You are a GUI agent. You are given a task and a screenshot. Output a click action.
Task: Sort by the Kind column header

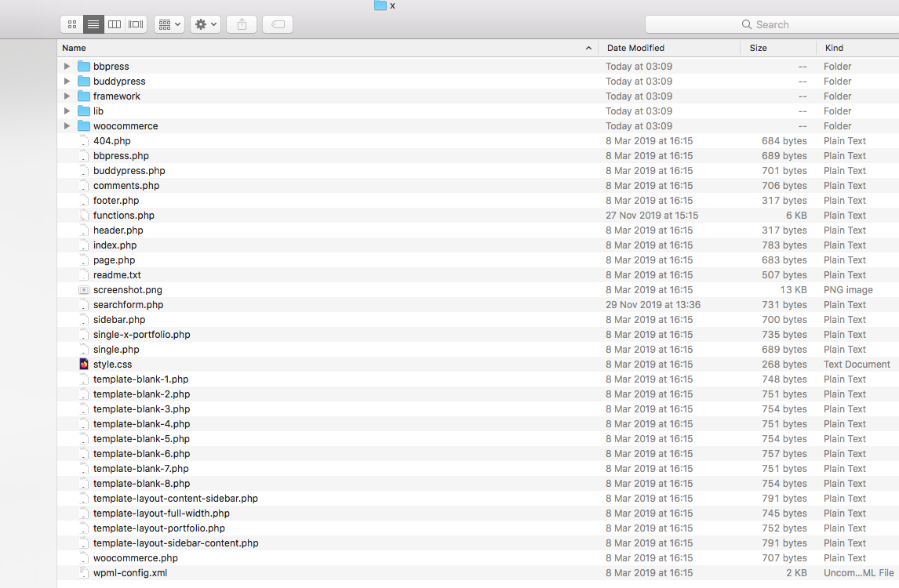click(x=857, y=48)
